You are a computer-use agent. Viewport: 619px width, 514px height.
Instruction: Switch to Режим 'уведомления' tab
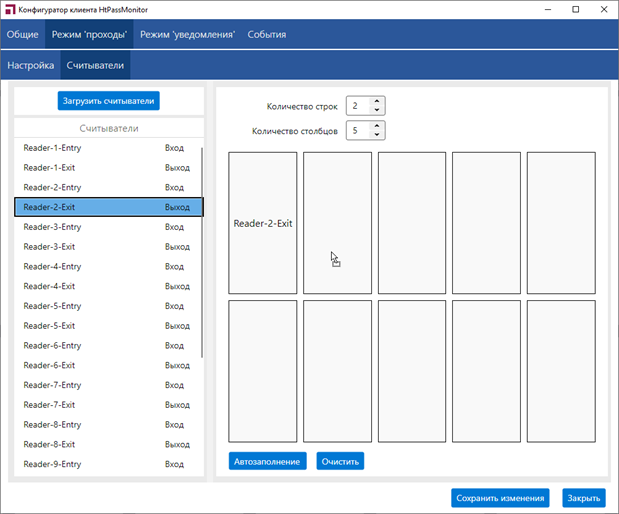tap(187, 35)
